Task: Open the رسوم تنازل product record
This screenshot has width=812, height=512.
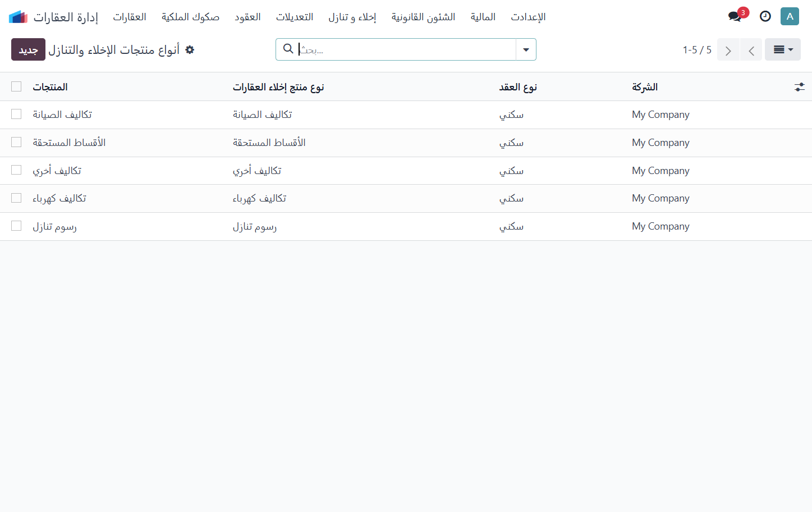Action: (x=54, y=226)
